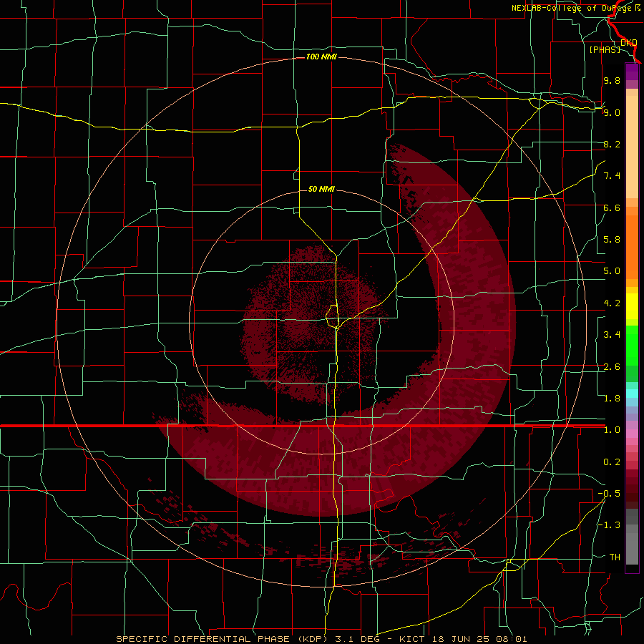Select the 1.0 legend value

[612, 430]
